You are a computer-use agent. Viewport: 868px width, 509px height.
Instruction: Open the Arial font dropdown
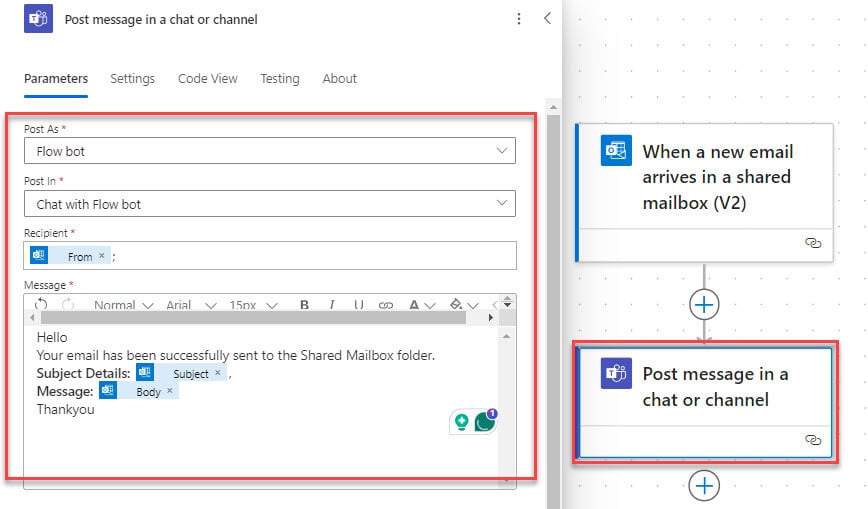point(191,305)
